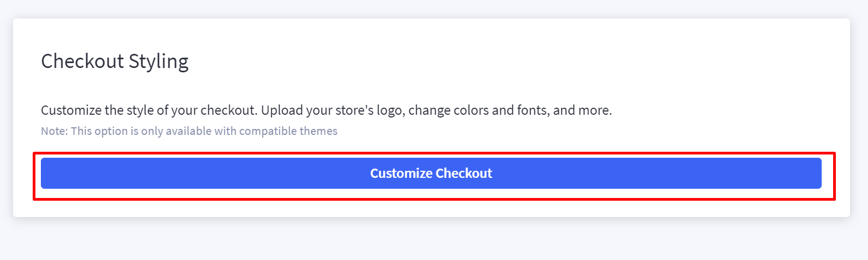The width and height of the screenshot is (868, 260).
Task: Click the 'Note:' label in gray text
Action: point(54,131)
